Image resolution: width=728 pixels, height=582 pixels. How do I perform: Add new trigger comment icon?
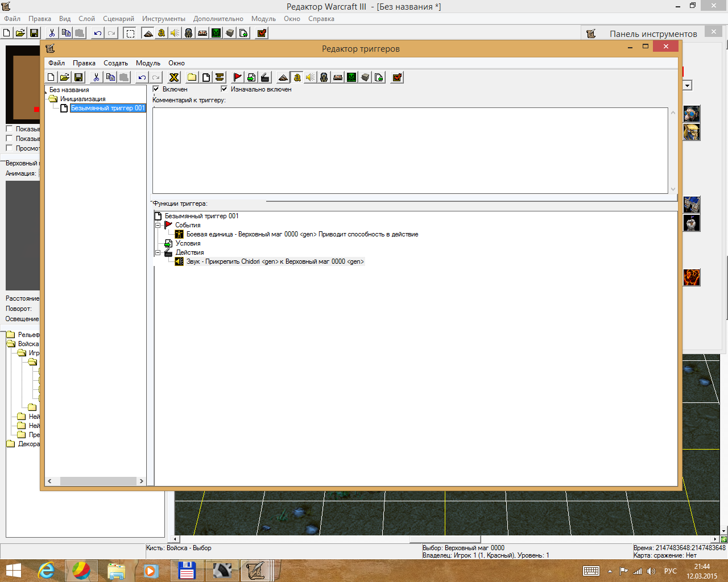(220, 77)
